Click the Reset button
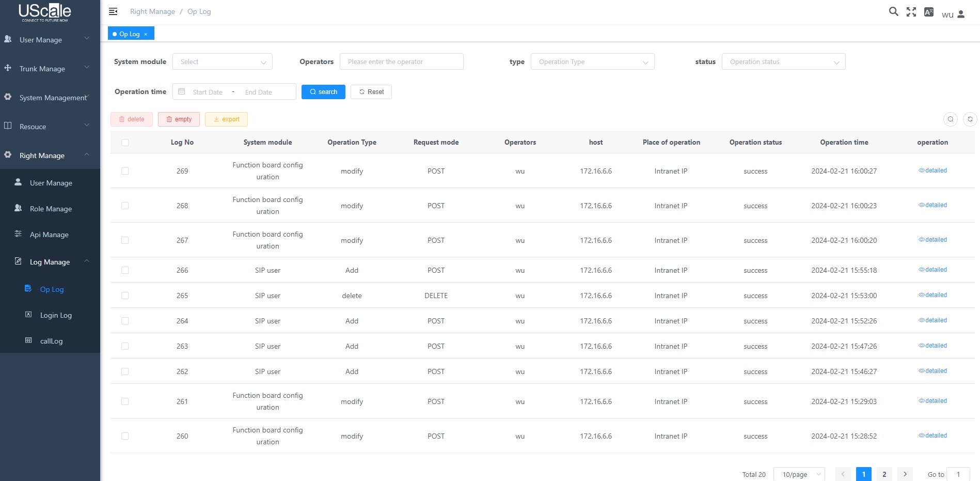 tap(371, 92)
